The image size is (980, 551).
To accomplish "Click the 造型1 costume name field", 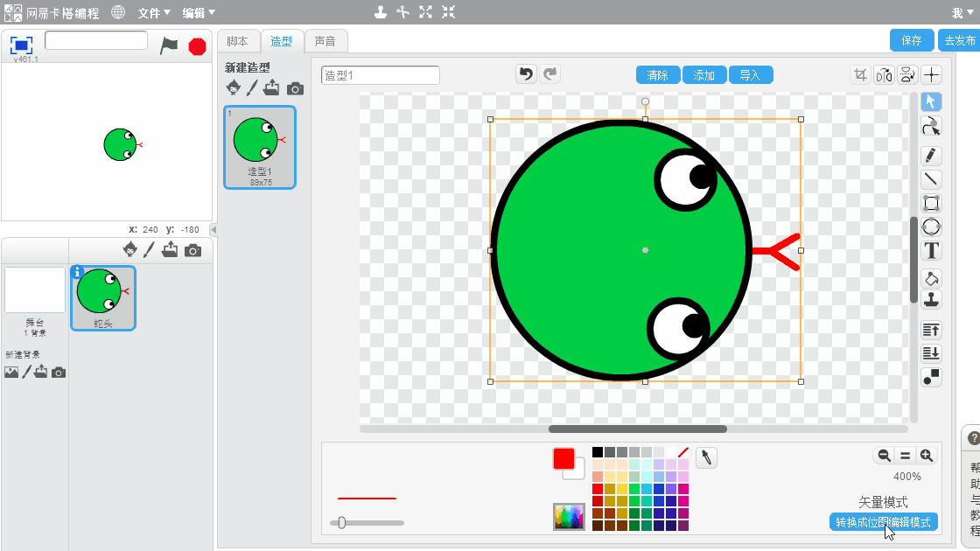I will pyautogui.click(x=381, y=75).
